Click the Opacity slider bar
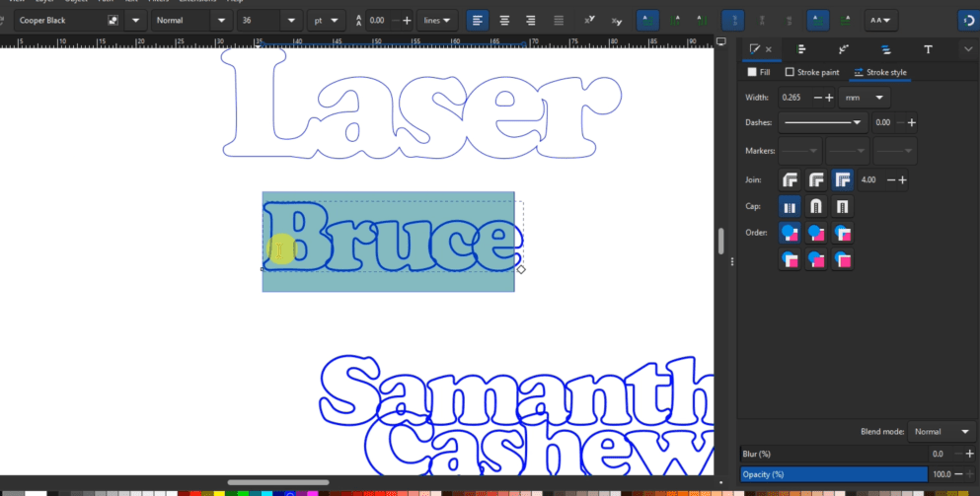The image size is (980, 496). [833, 474]
